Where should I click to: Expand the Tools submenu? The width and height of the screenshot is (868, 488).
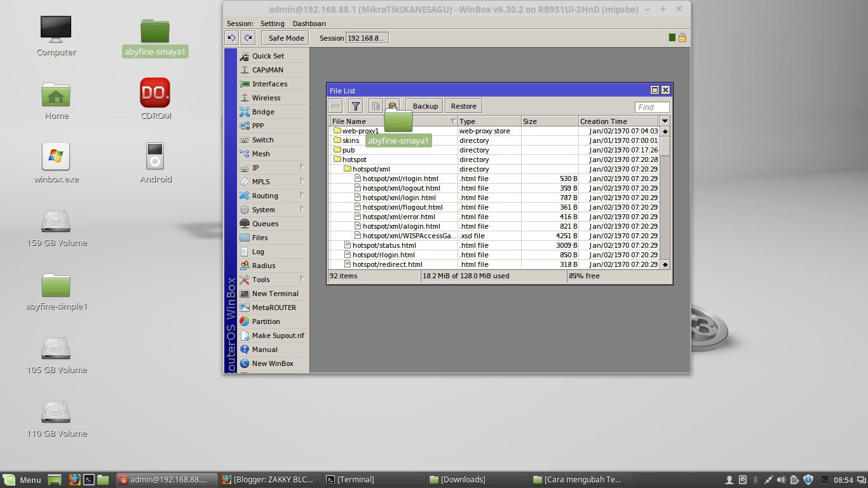coord(273,280)
